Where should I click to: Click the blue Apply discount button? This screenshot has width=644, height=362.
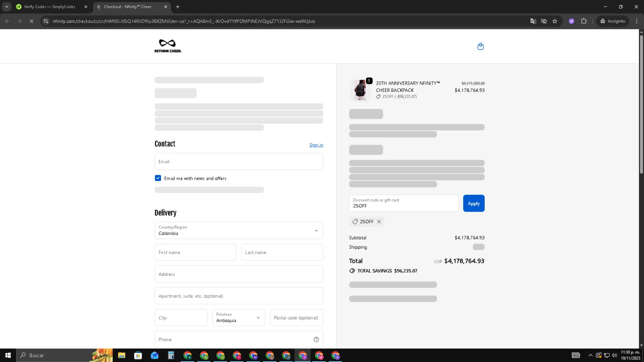pos(474,203)
